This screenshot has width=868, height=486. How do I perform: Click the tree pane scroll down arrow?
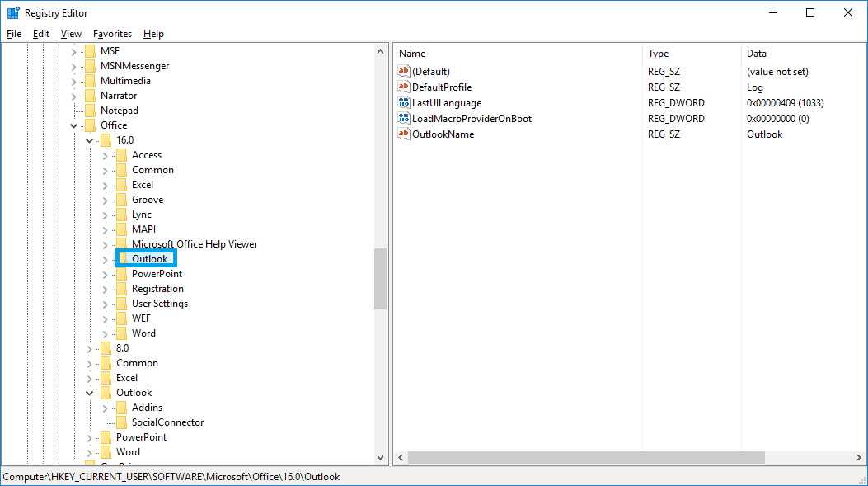tap(380, 458)
